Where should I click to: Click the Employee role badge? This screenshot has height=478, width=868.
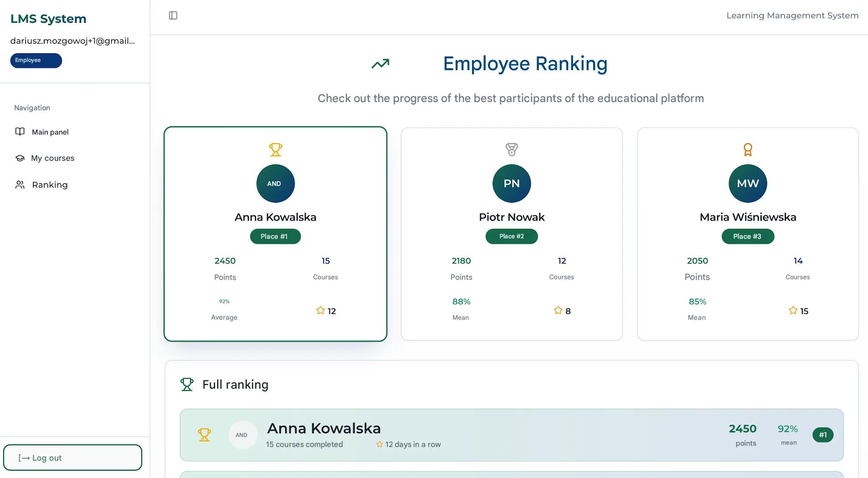(x=36, y=60)
